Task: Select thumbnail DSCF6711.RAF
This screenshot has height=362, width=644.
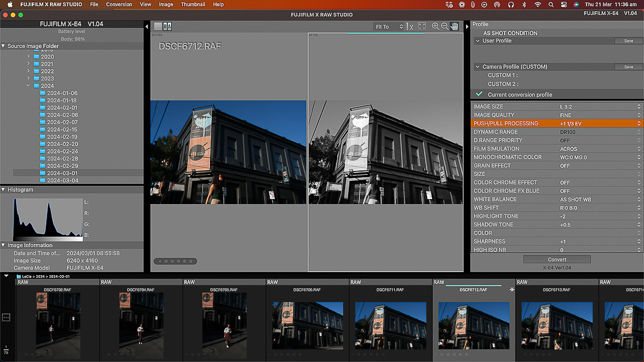Action: pos(390,326)
